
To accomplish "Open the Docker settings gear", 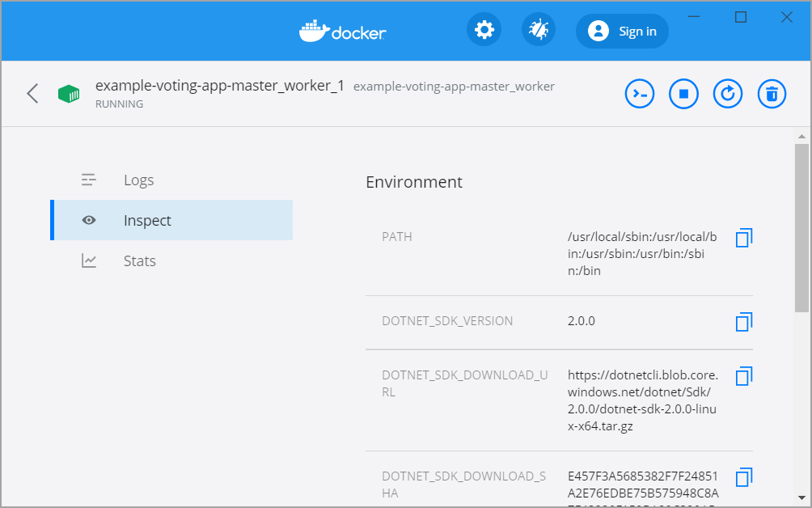I will pos(484,31).
